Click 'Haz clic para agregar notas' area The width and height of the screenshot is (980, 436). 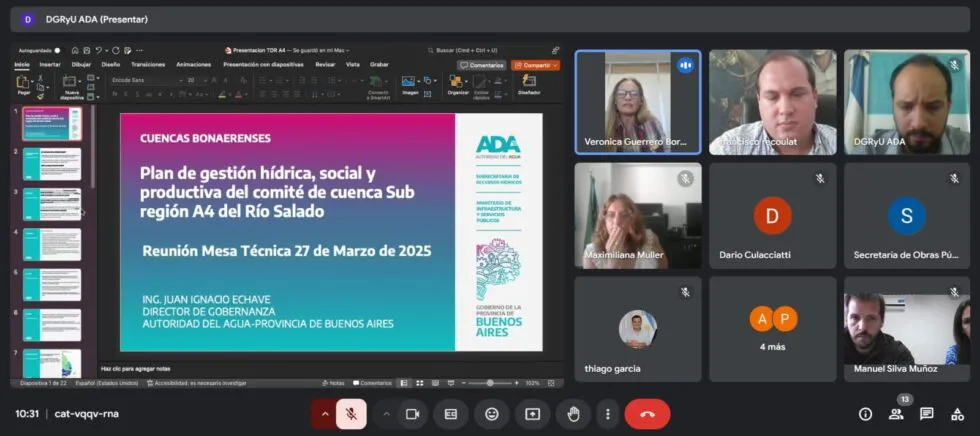(136, 369)
